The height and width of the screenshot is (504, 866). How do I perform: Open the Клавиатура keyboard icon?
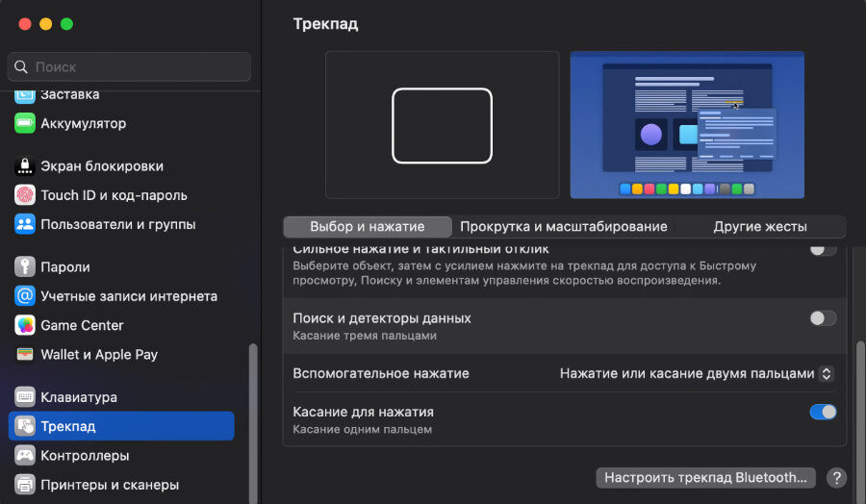[x=24, y=397]
